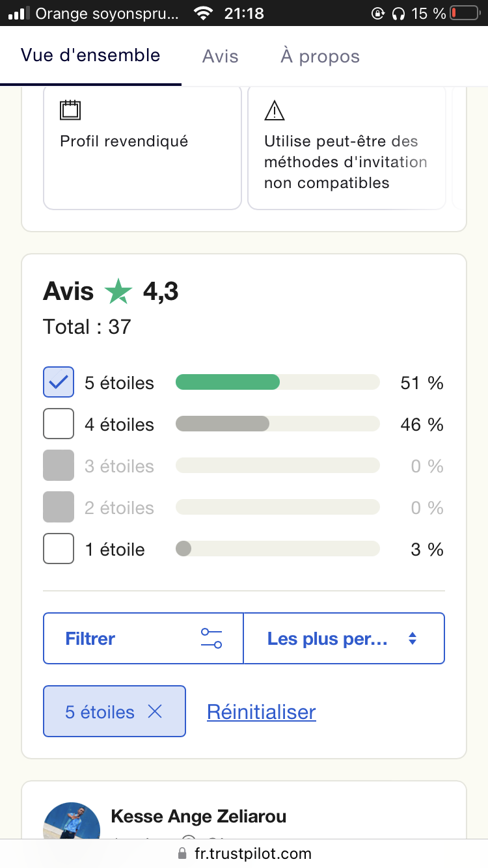Image resolution: width=488 pixels, height=868 pixels.
Task: Tap the Wi-Fi icon in status bar
Action: pos(204,13)
